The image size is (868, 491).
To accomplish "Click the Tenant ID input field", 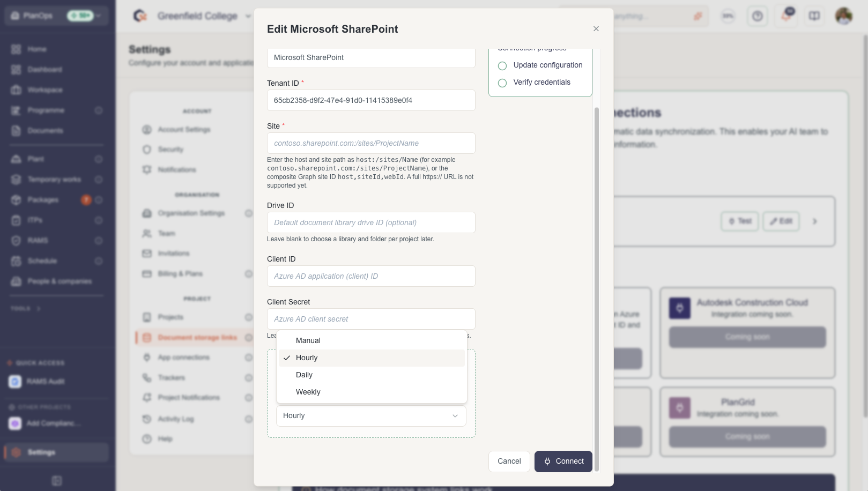I will tap(371, 100).
